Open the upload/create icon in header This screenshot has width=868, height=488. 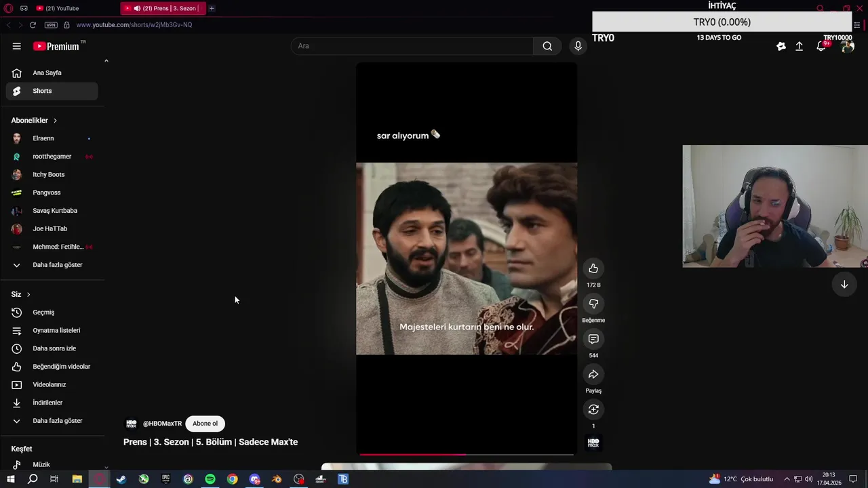(800, 46)
